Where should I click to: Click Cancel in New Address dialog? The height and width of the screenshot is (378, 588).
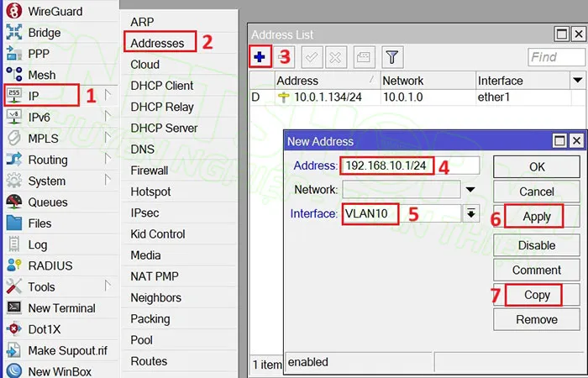coord(537,192)
